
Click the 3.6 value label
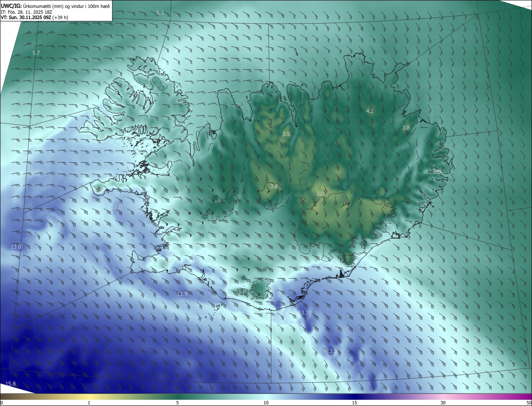[x=273, y=186]
